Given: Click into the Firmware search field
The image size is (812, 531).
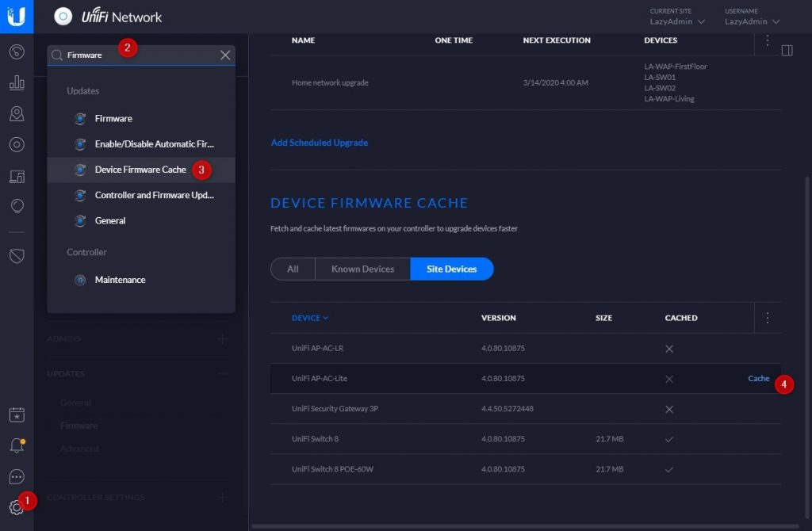Looking at the screenshot, I should tap(141, 55).
